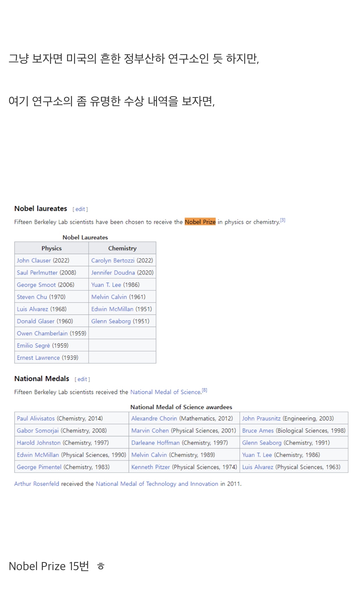Open the John Clauser link

pos(34,260)
